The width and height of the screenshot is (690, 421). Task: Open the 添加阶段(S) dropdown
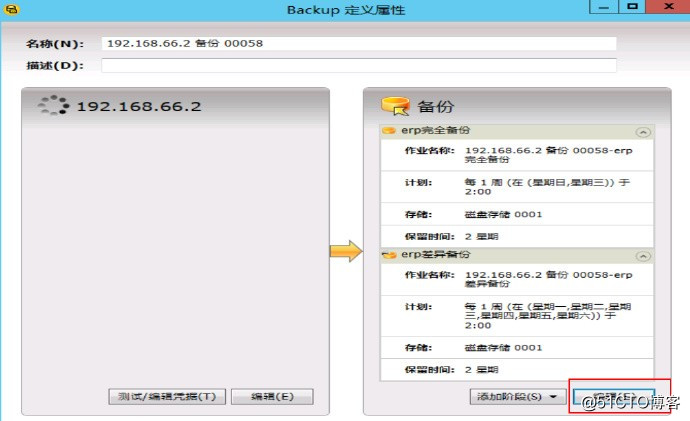pos(519,397)
